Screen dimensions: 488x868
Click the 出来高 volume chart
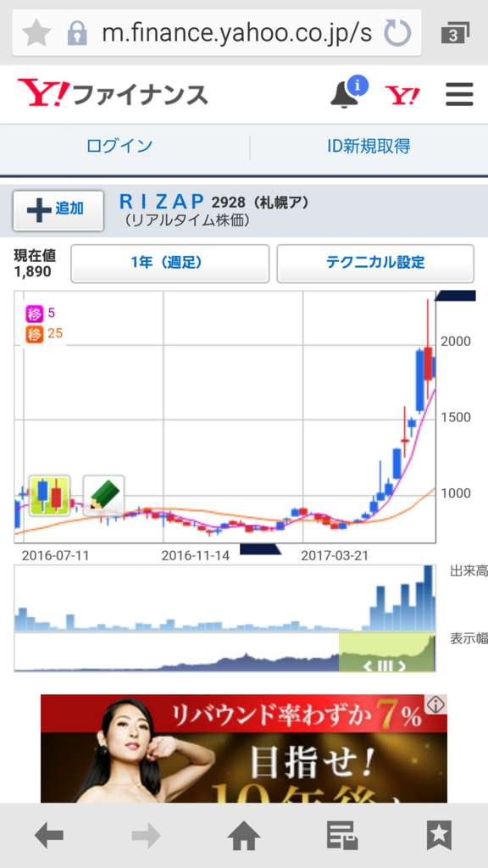coord(225,598)
